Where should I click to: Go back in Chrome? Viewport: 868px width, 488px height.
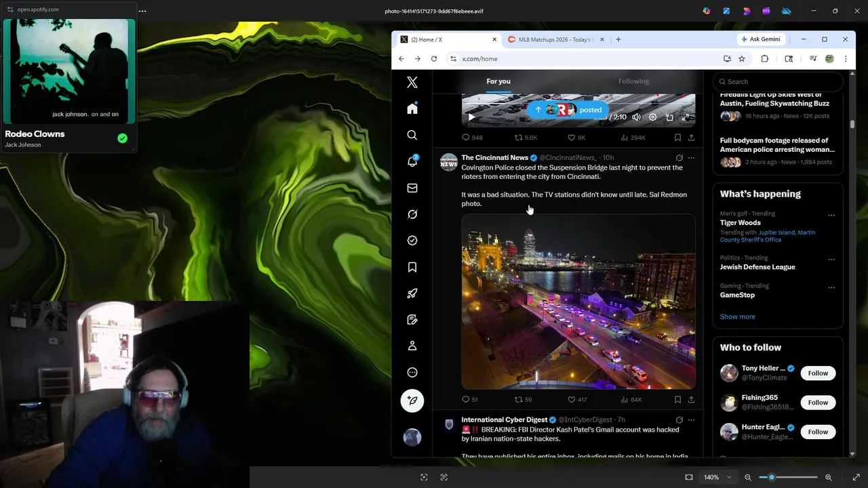[x=401, y=59]
